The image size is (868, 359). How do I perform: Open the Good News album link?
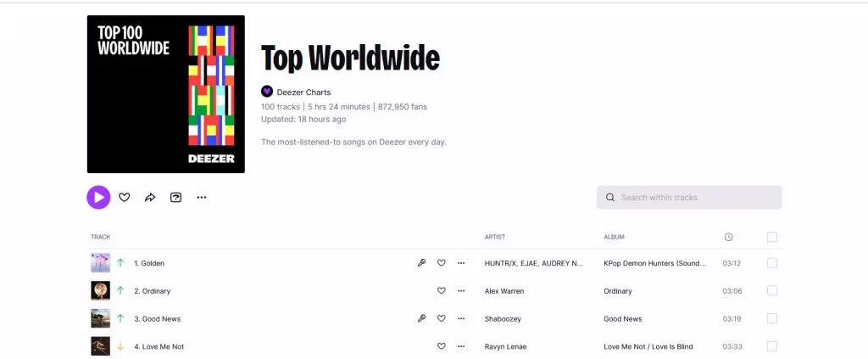click(x=623, y=318)
